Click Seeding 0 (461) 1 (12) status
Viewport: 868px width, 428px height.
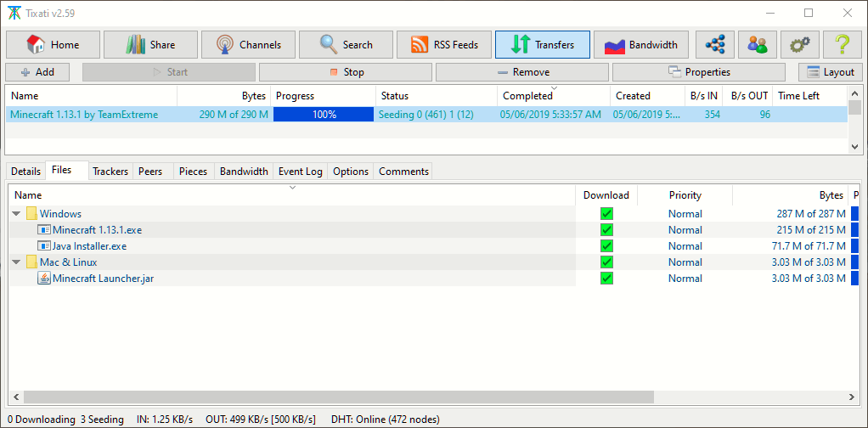tap(427, 115)
